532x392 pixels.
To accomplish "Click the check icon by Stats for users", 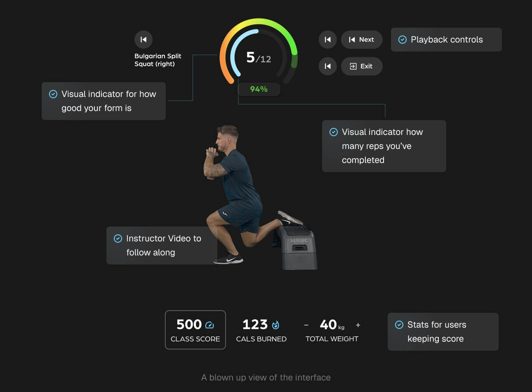I will (399, 325).
